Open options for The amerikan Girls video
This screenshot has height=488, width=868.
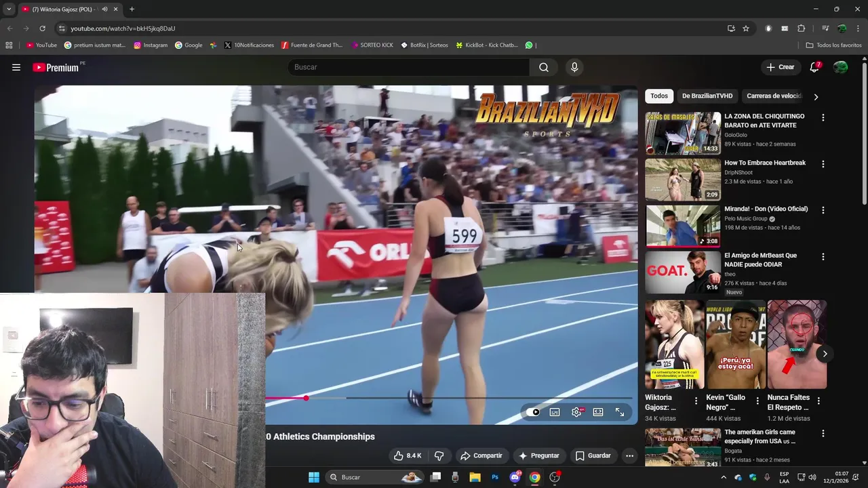tap(823, 434)
